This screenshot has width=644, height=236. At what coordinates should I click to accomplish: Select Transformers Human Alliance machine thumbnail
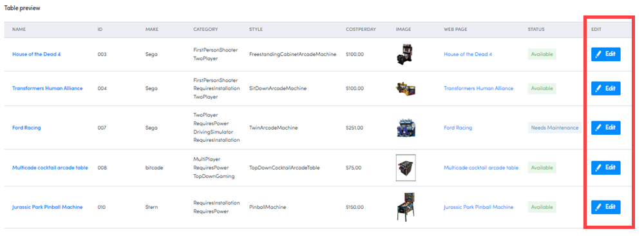click(405, 89)
